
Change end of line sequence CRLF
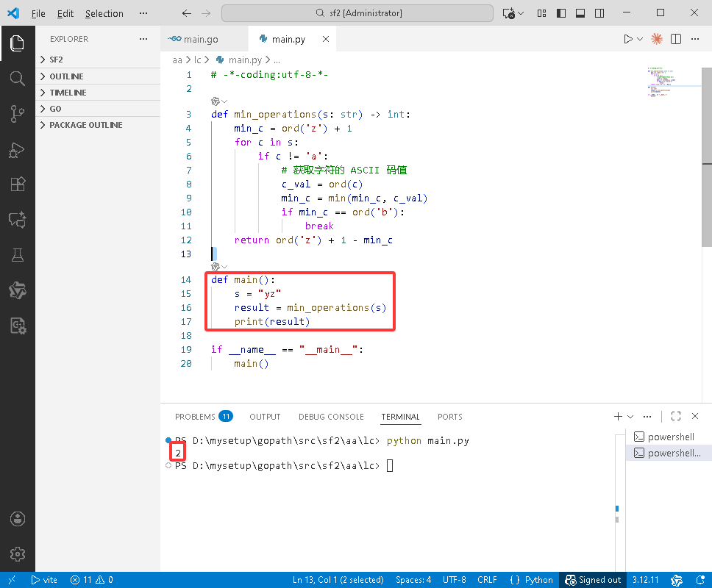(x=487, y=580)
